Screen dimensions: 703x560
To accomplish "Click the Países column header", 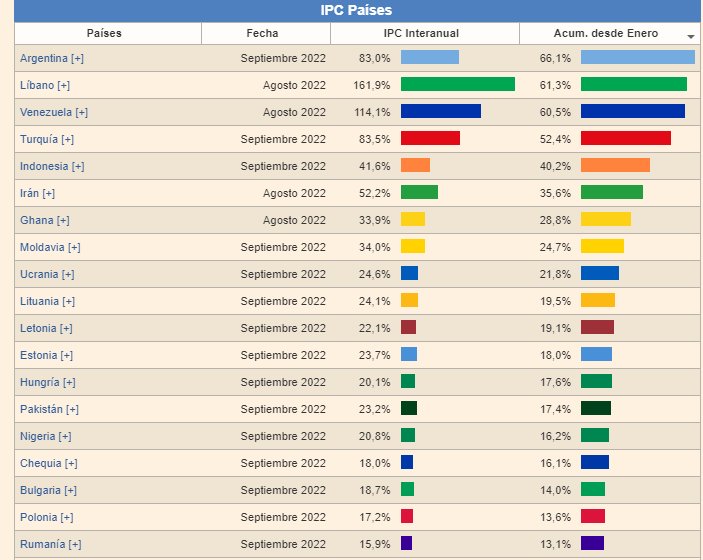I will [104, 33].
